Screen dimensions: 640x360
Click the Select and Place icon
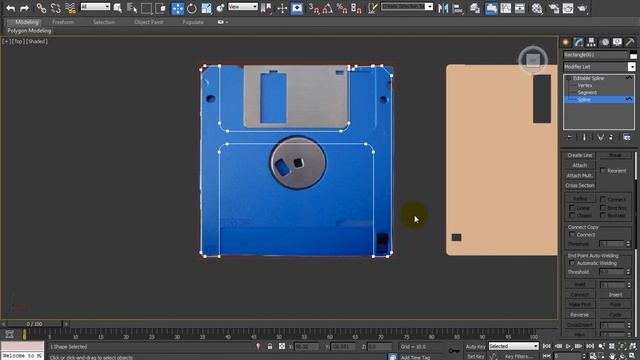220,8
